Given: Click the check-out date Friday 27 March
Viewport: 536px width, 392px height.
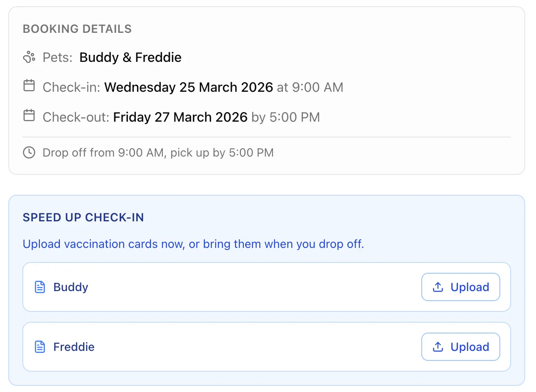Looking at the screenshot, I should [179, 117].
